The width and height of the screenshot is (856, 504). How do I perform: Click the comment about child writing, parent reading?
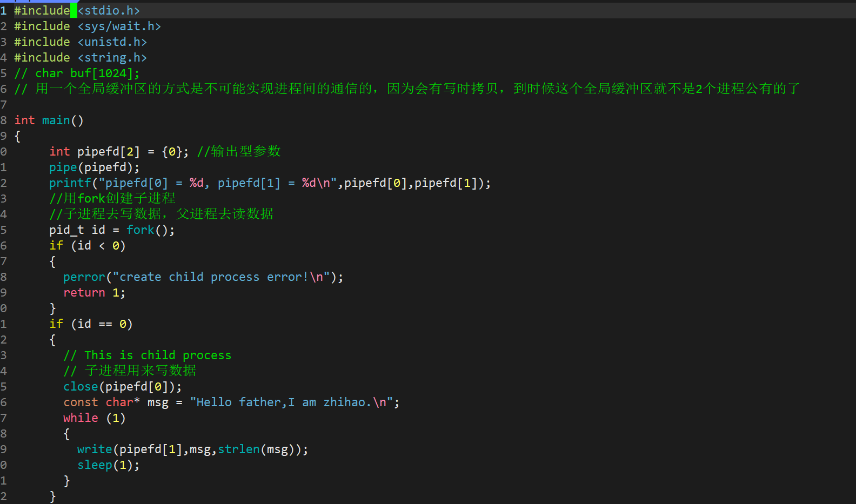click(162, 214)
